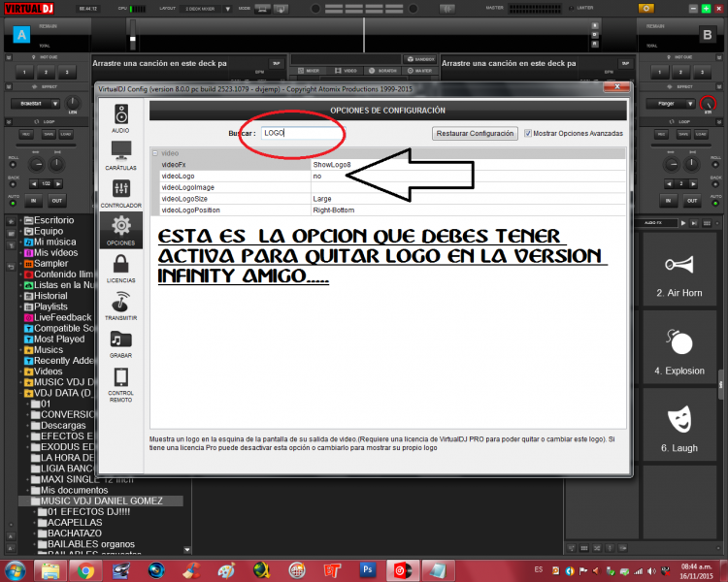Click the videoLogoSize value 'Large'
The height and width of the screenshot is (582, 728).
pos(468,199)
